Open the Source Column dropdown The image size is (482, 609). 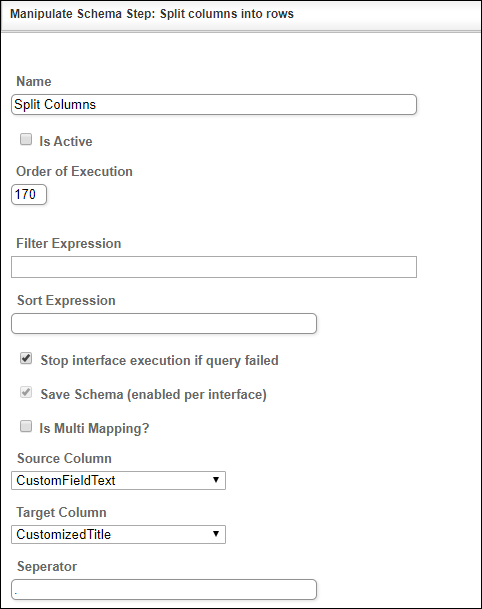coord(118,480)
